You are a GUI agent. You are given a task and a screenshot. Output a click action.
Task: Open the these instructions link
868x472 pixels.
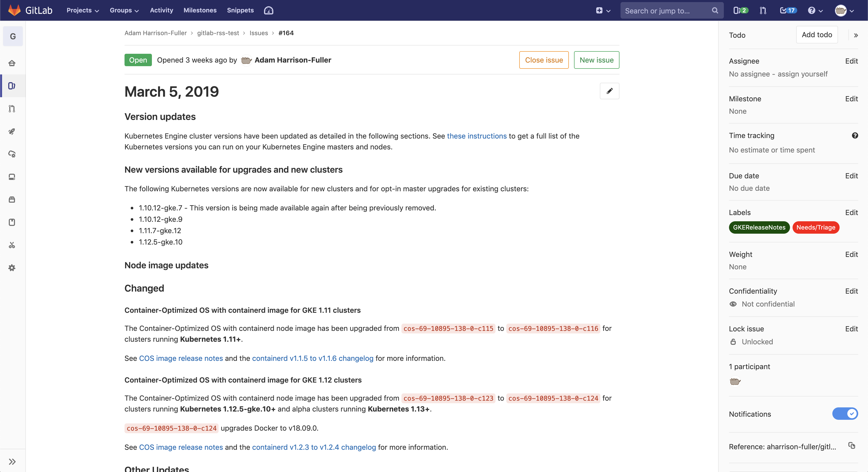click(476, 136)
